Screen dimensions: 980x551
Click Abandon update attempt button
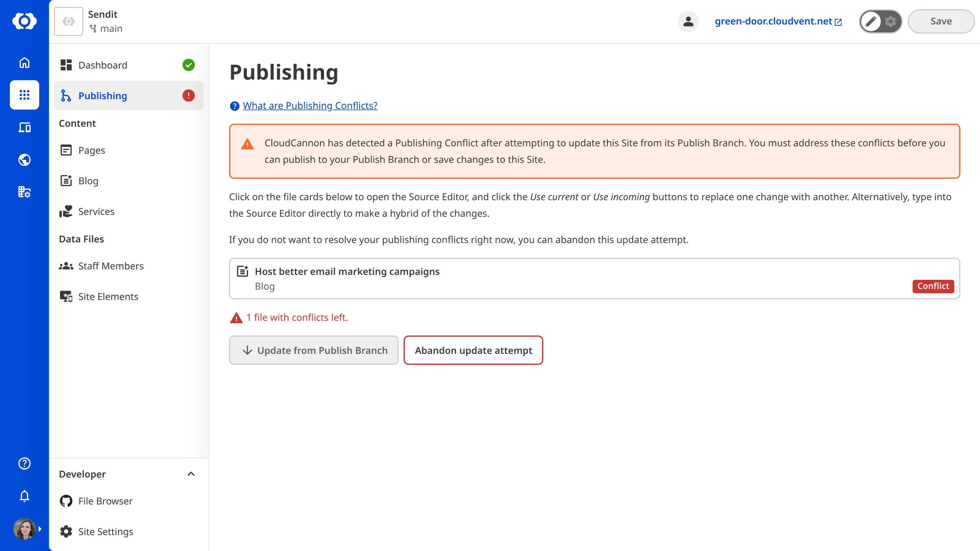(x=473, y=350)
